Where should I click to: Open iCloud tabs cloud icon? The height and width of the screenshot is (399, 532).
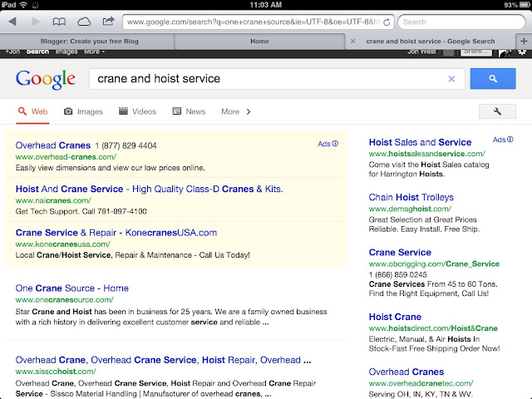point(84,22)
